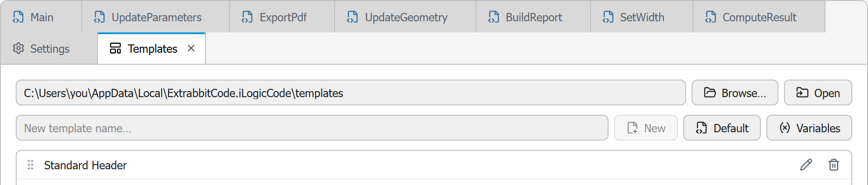Click the templates folder path field
Screen dimensions: 868x185
[x=351, y=92]
